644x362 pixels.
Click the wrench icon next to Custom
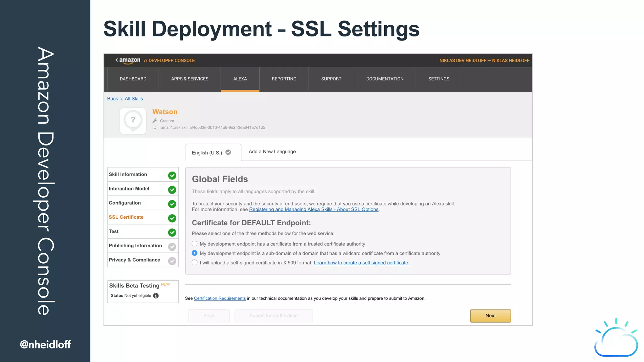(x=155, y=121)
